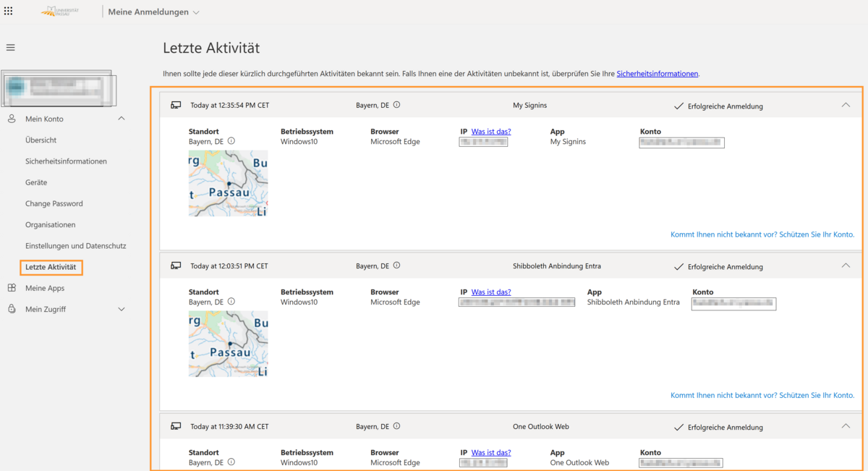The height and width of the screenshot is (471, 868).
Task: Click the Universität Passau logo
Action: pos(61,12)
